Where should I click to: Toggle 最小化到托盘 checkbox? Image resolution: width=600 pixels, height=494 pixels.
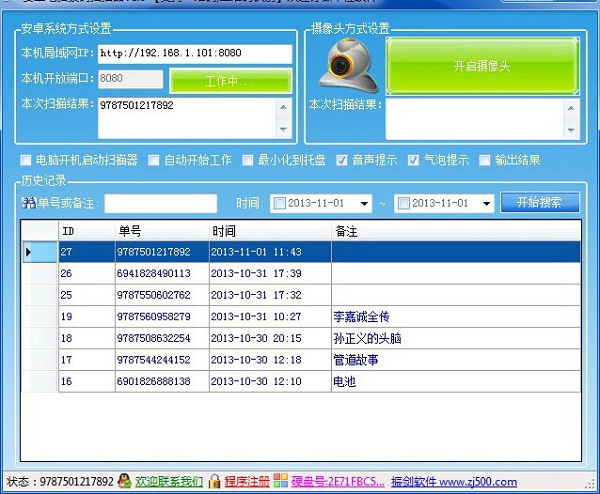(x=248, y=160)
